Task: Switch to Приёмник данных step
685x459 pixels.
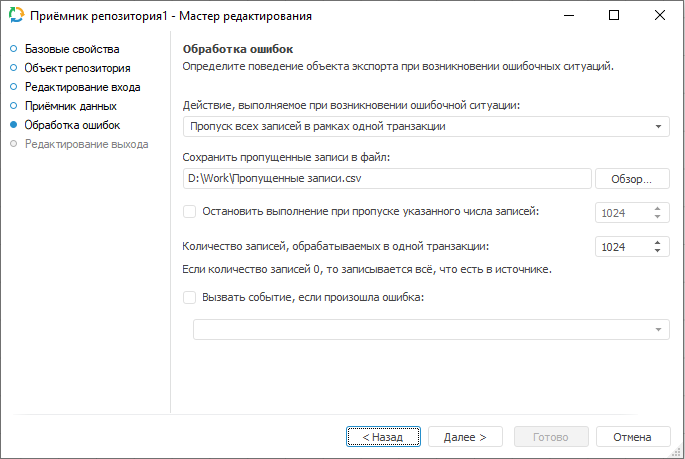Action: tap(71, 106)
